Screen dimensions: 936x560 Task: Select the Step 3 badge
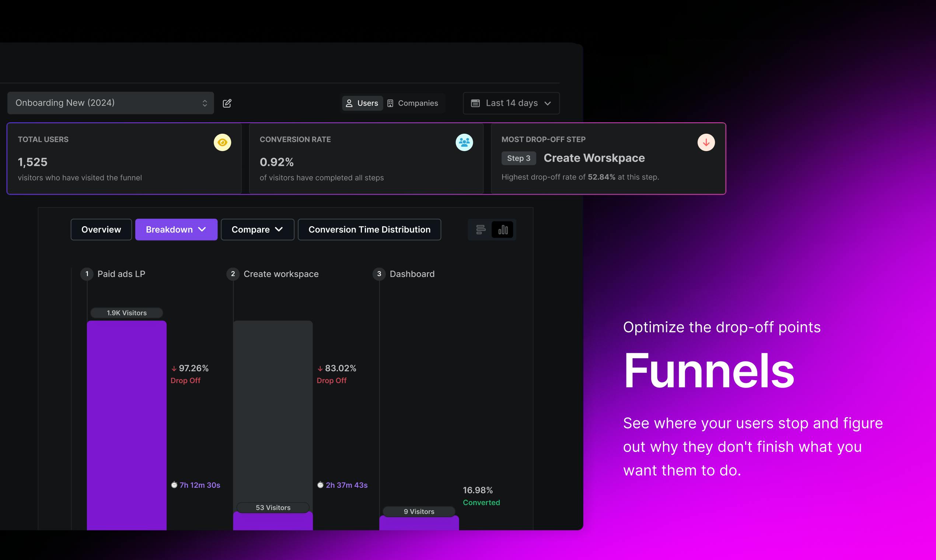(x=518, y=158)
